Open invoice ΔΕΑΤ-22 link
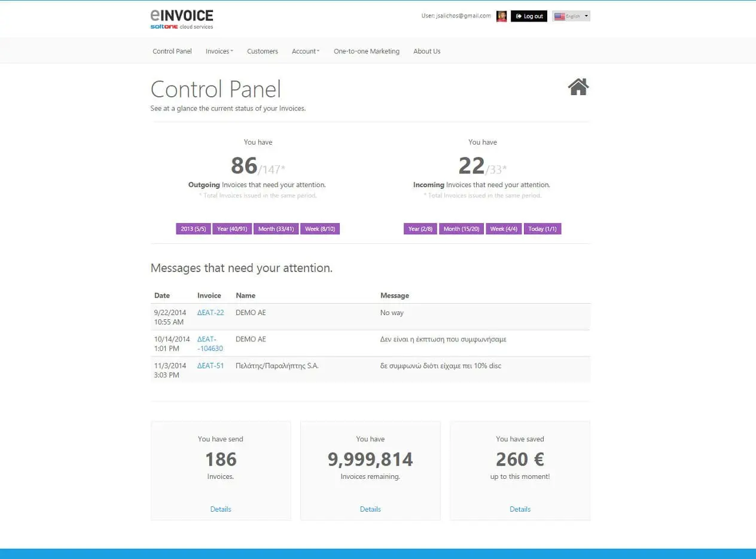The image size is (756, 559). coord(211,313)
